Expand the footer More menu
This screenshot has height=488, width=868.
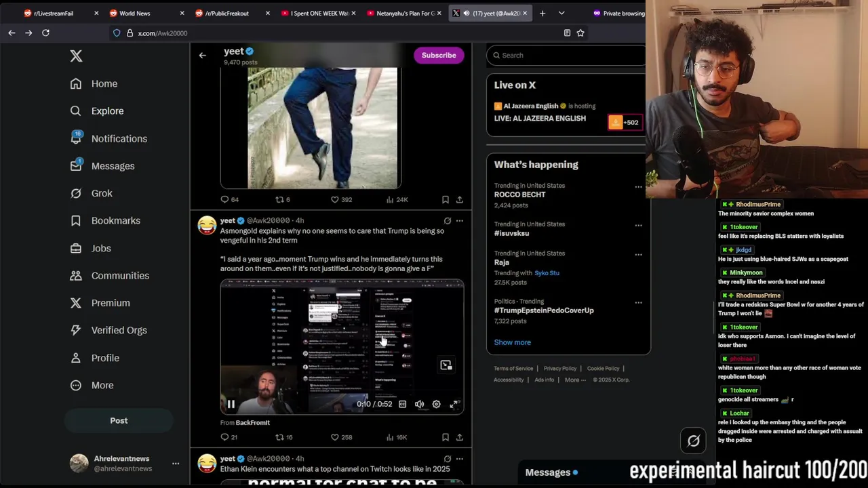click(575, 380)
